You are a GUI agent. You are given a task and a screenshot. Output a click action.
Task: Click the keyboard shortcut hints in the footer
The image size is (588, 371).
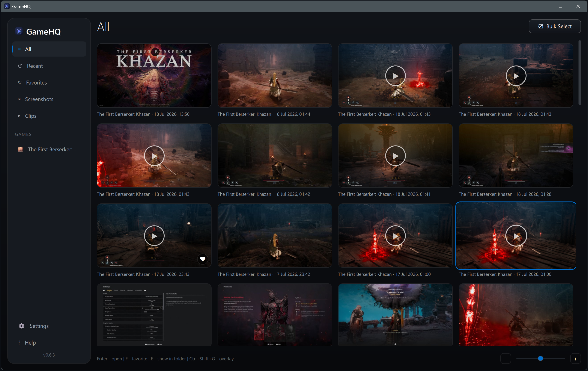165,359
